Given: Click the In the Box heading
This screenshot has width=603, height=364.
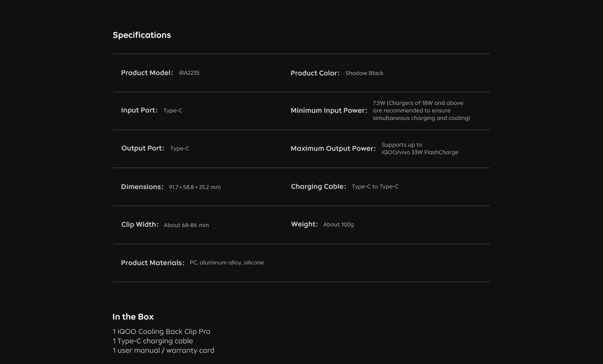Looking at the screenshot, I should 133,317.
